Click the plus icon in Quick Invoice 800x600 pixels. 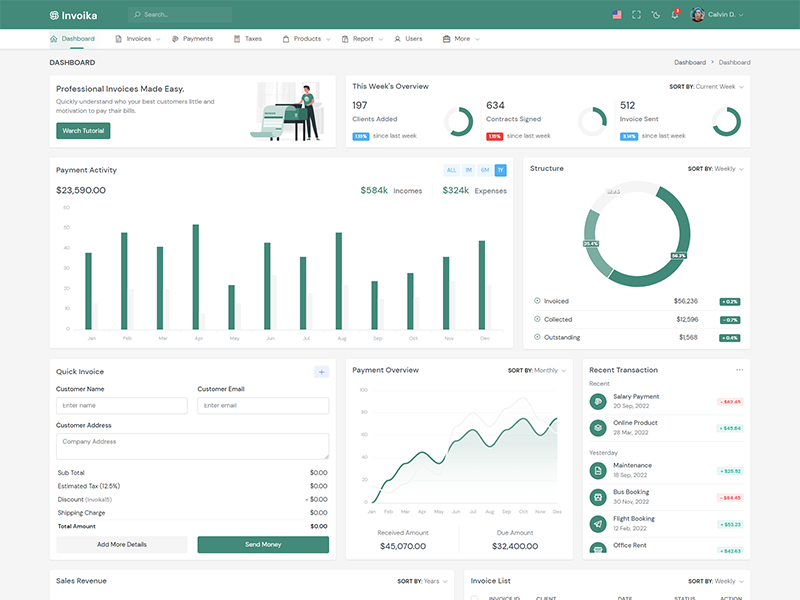click(x=321, y=372)
